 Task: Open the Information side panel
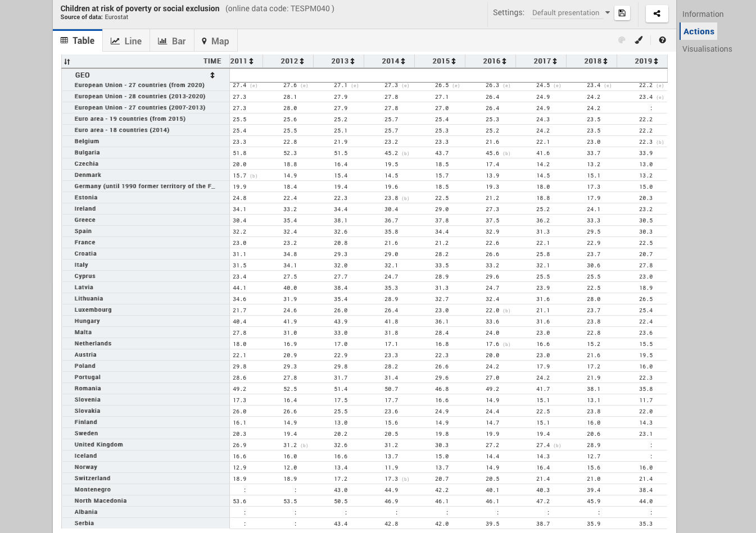click(703, 14)
